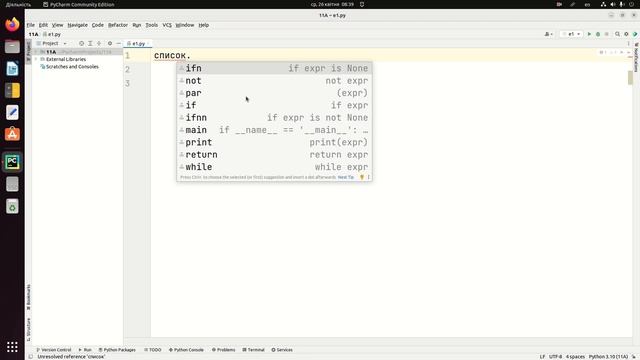Toggle the Structure side tool window
Viewport: 640px width, 360px height.
pos(28,329)
